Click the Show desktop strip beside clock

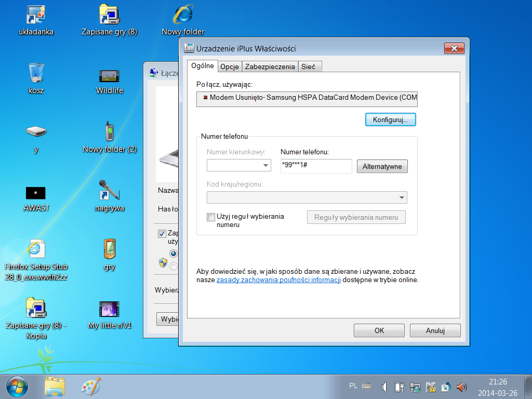click(528, 387)
